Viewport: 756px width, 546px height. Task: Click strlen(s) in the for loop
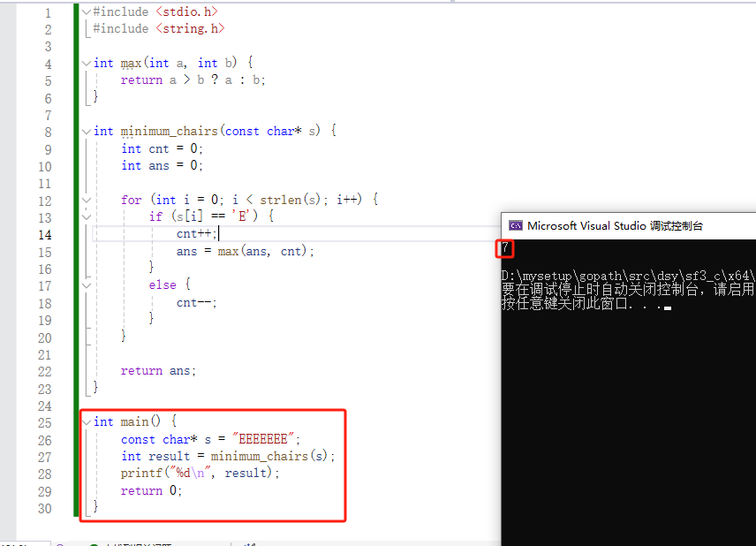pyautogui.click(x=291, y=200)
